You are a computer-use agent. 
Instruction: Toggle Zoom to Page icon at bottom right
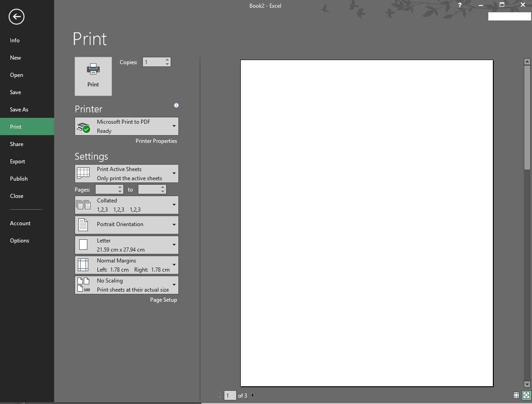pos(526,395)
